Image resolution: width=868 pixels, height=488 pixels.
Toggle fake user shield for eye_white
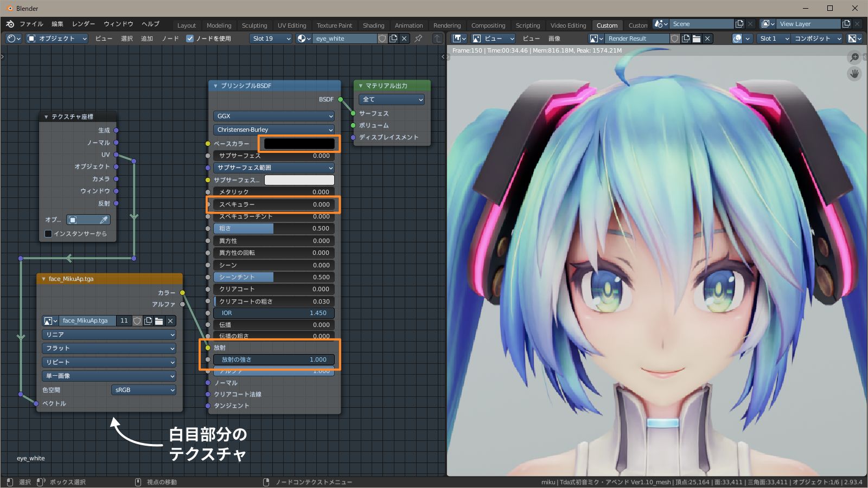tap(382, 38)
